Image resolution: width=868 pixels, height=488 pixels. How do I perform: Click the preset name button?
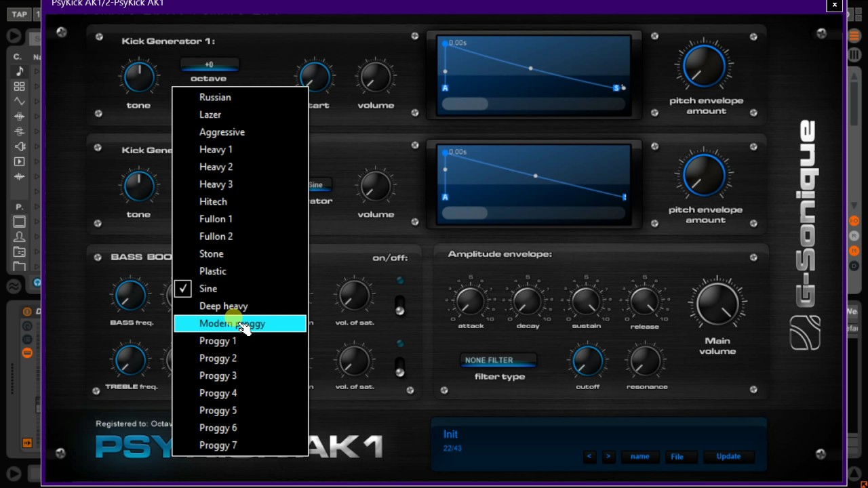(x=639, y=456)
